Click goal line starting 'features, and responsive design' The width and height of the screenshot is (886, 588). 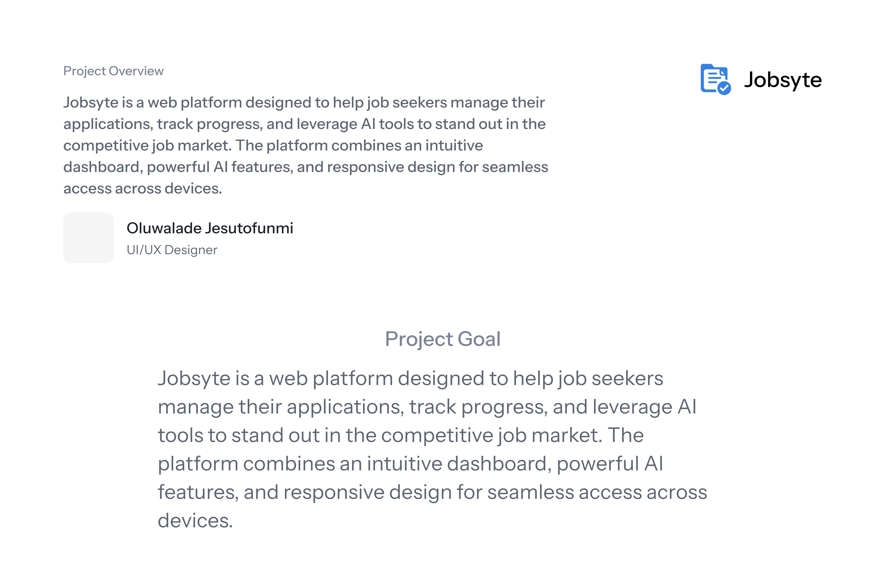(x=432, y=492)
